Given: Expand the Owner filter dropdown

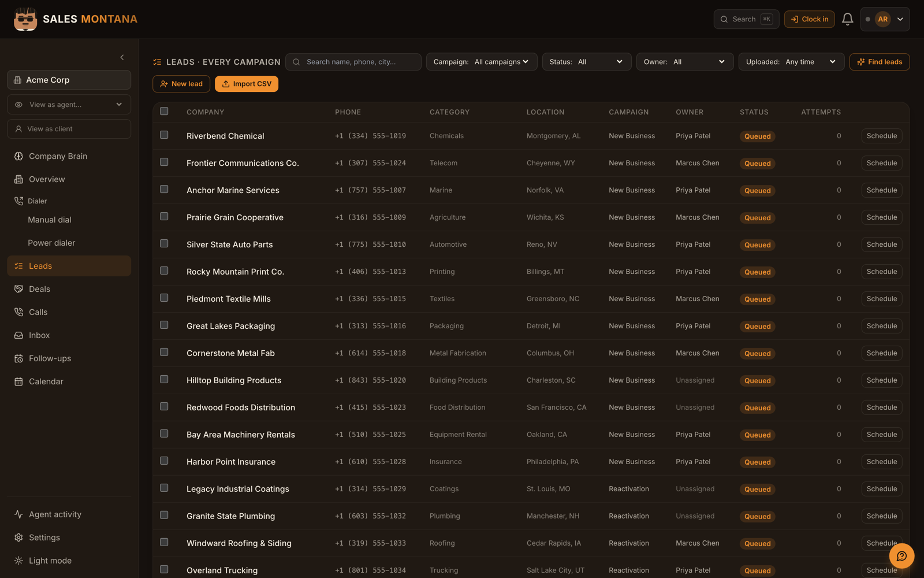Looking at the screenshot, I should pyautogui.click(x=684, y=62).
